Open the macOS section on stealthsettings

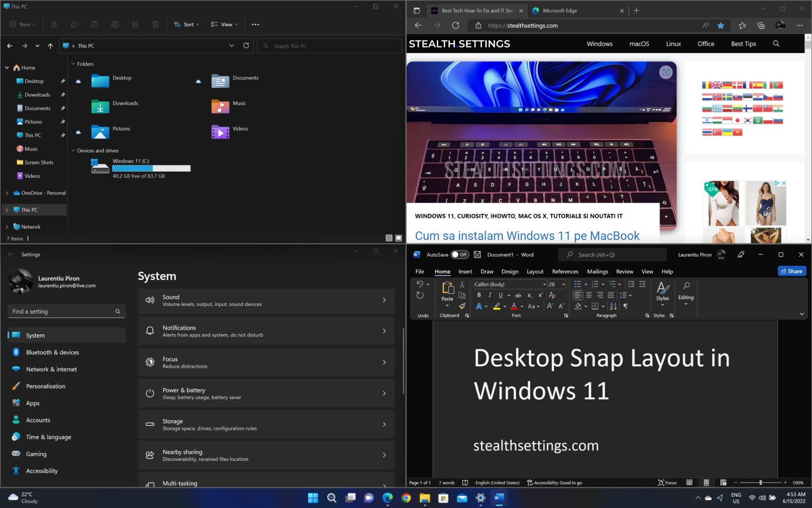(639, 44)
